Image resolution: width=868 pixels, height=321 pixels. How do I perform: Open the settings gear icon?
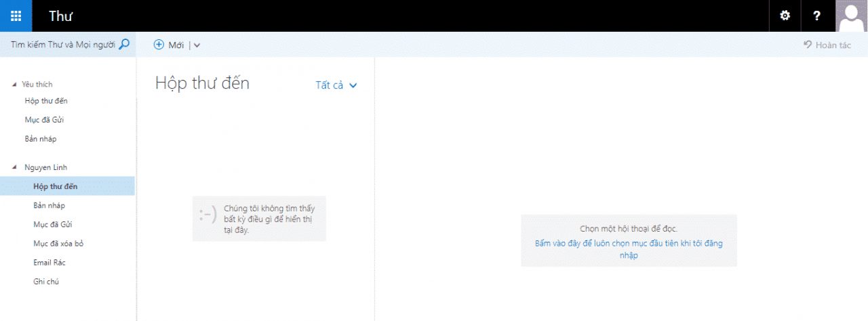click(x=785, y=16)
